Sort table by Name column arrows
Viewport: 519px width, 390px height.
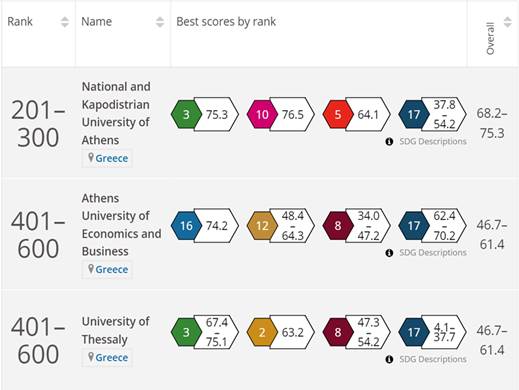coord(160,22)
